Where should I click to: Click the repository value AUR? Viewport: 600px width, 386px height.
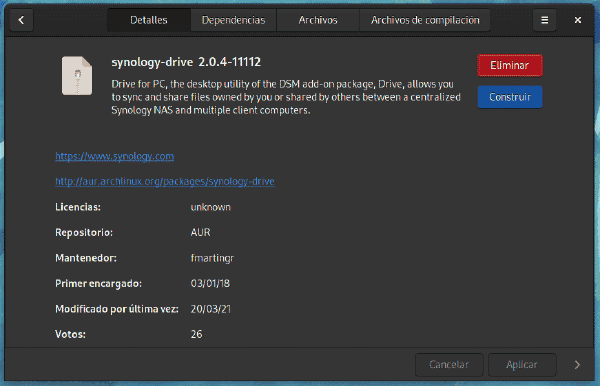tap(201, 232)
